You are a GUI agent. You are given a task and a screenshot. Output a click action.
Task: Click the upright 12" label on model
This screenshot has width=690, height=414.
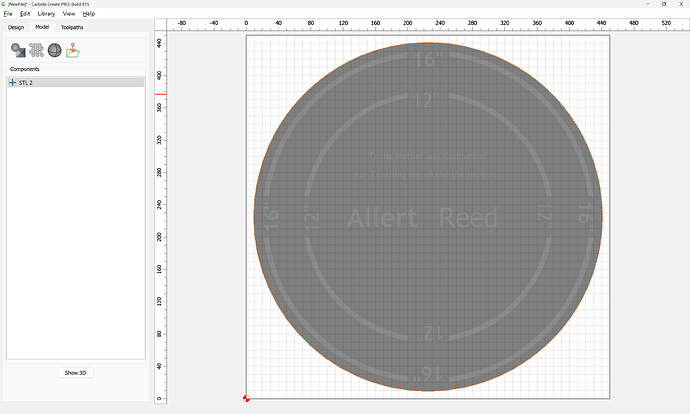[x=426, y=101]
